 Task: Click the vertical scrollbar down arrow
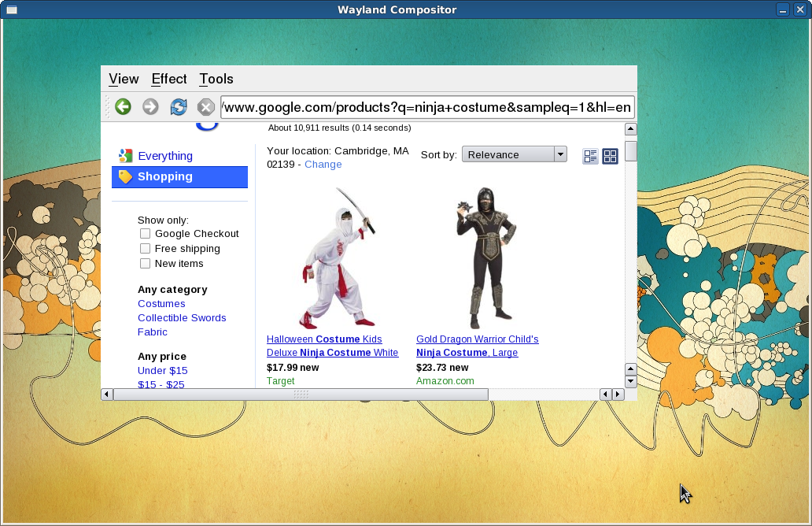point(630,381)
